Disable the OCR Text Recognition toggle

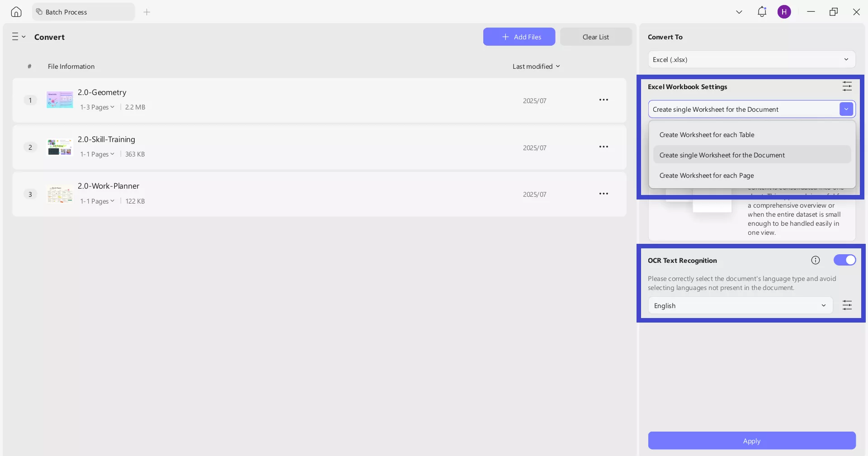pyautogui.click(x=844, y=260)
